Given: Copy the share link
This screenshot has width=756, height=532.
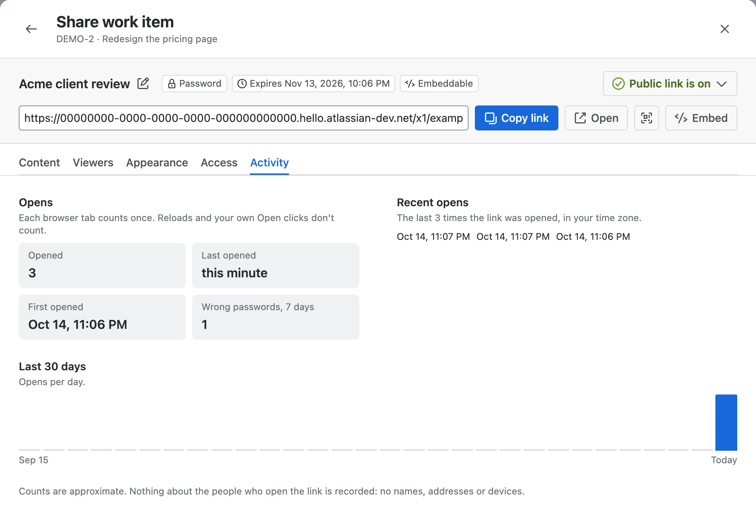Looking at the screenshot, I should tap(517, 118).
